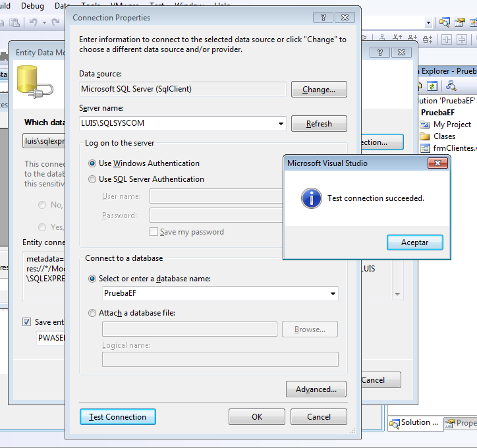Click help button on Entity Data Model wizard
Image resolution: width=477 pixels, height=448 pixels.
[379, 53]
